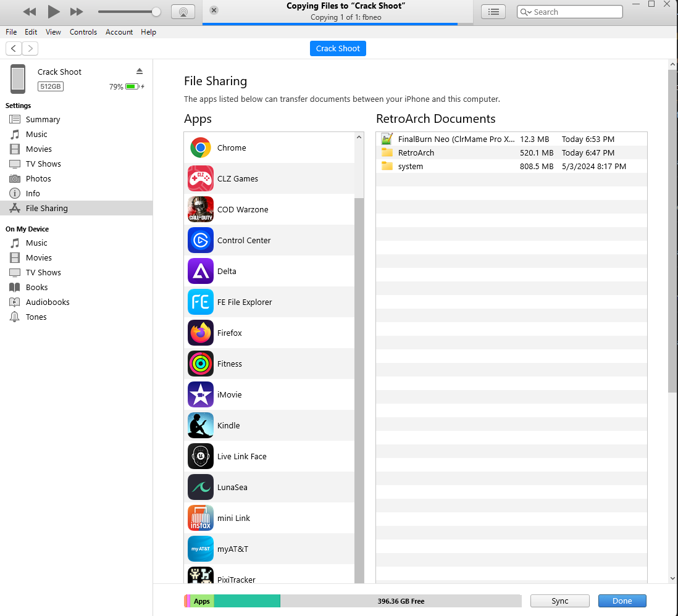The image size is (678, 616).
Task: Select the Fitness app icon
Action: [201, 364]
